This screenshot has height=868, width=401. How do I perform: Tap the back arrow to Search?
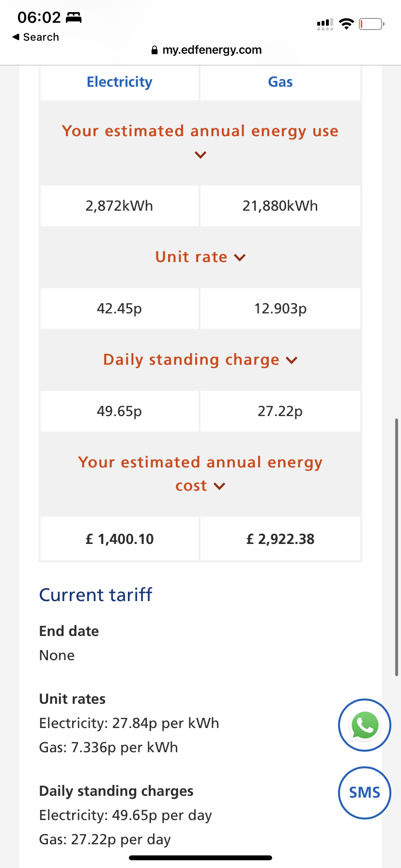coord(16,37)
